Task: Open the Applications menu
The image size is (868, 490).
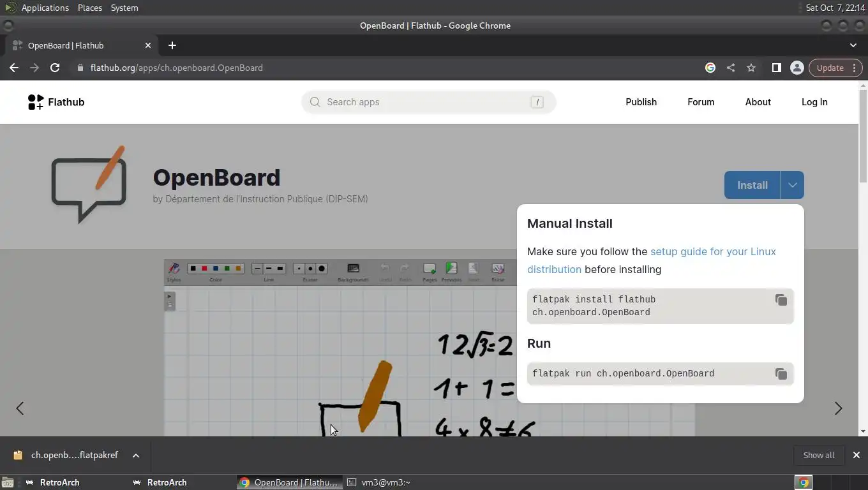Action: (45, 8)
